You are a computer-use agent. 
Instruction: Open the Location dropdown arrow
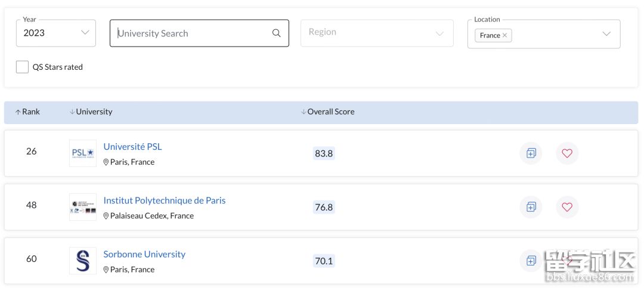pos(606,34)
